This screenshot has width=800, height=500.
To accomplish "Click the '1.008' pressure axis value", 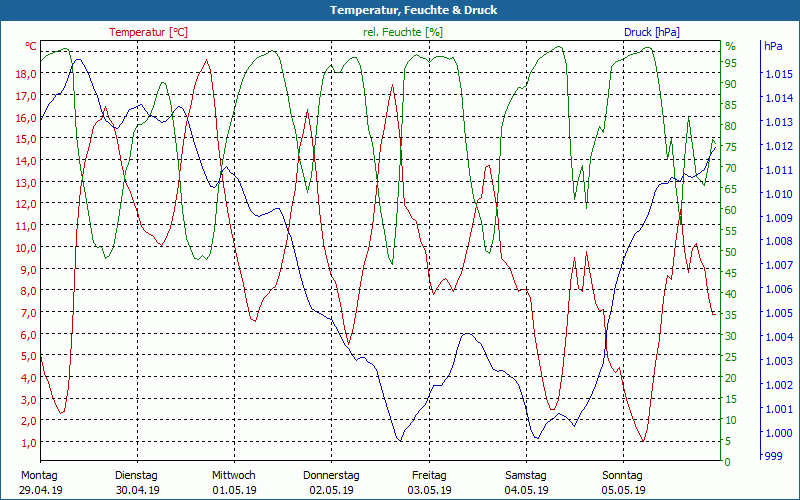I will click(779, 241).
